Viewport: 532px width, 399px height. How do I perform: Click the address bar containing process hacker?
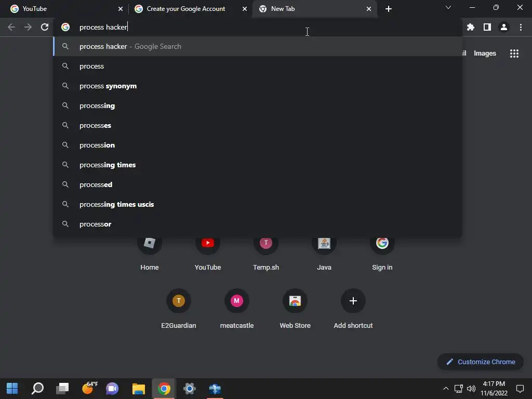click(258, 27)
